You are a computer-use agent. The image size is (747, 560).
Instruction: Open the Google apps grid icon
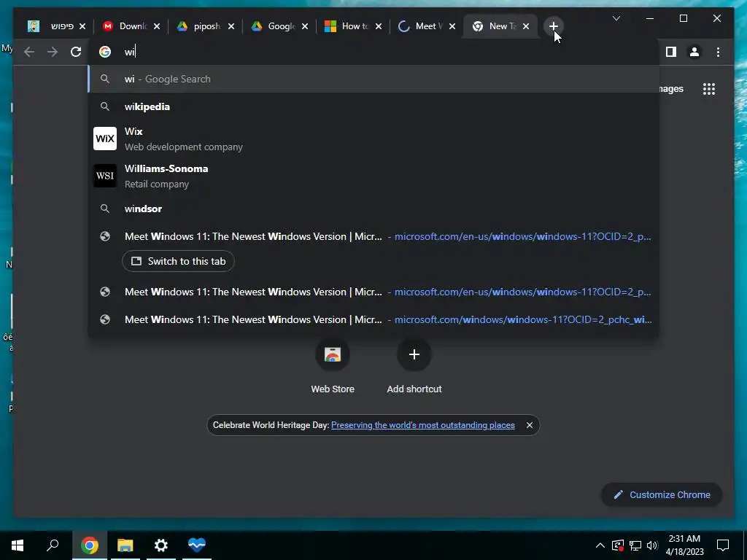[x=709, y=89]
